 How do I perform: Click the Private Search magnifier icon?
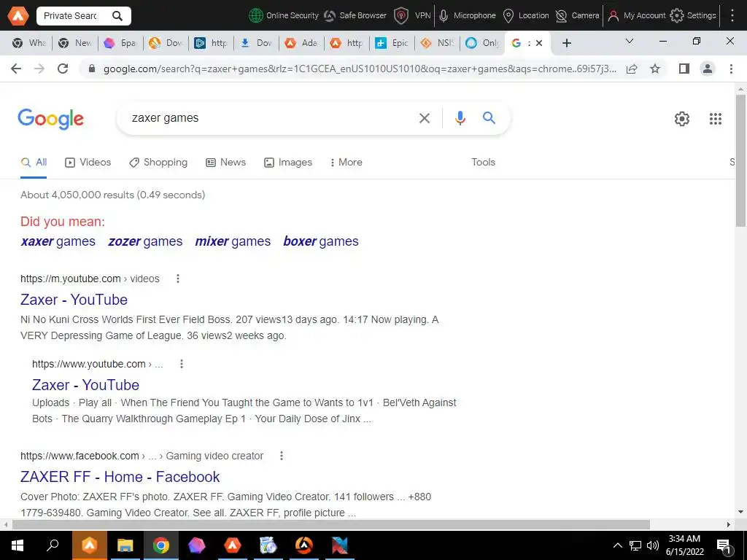[117, 16]
